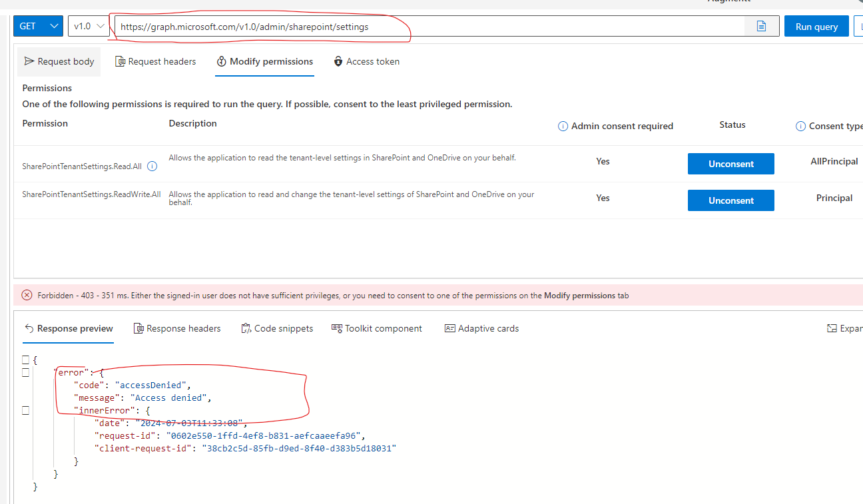Click the Toolkit component icon
This screenshot has width=863, height=504.
(335, 328)
